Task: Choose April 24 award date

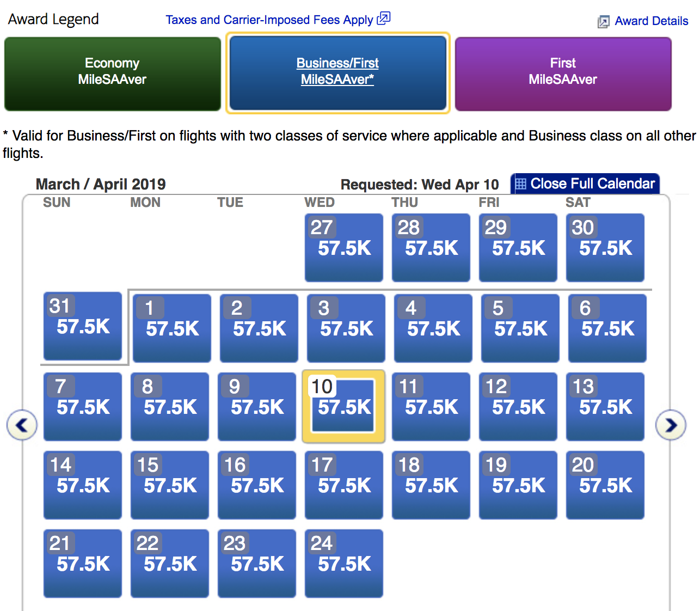Action: [344, 564]
